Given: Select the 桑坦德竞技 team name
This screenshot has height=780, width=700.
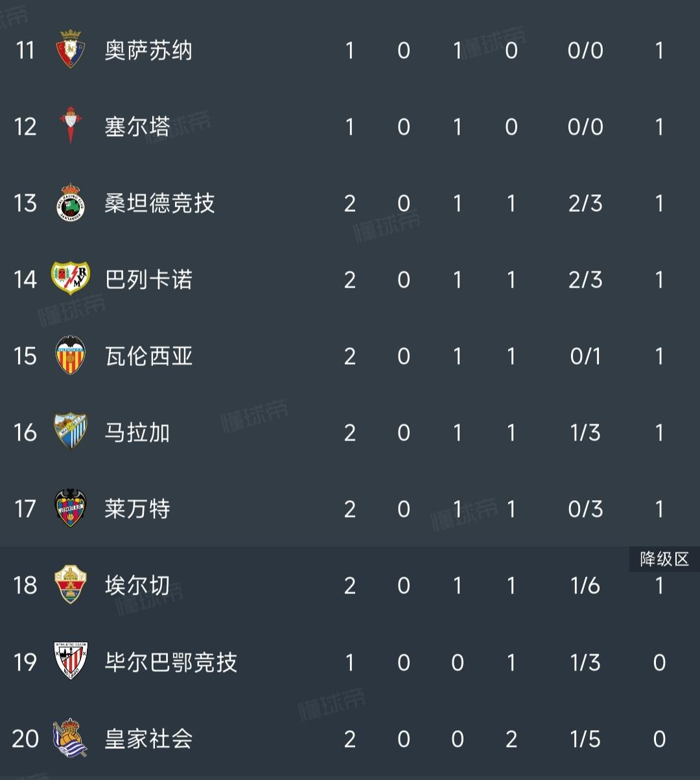Looking at the screenshot, I should tap(159, 203).
